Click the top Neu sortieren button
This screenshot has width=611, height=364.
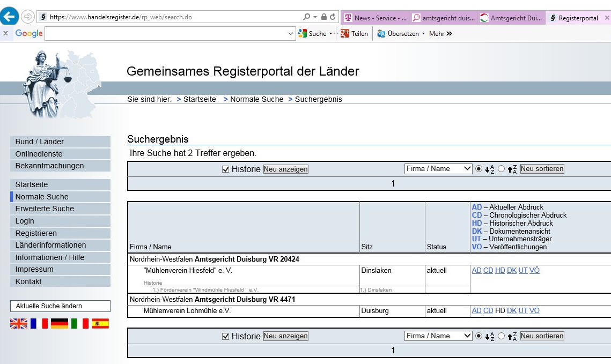click(542, 169)
